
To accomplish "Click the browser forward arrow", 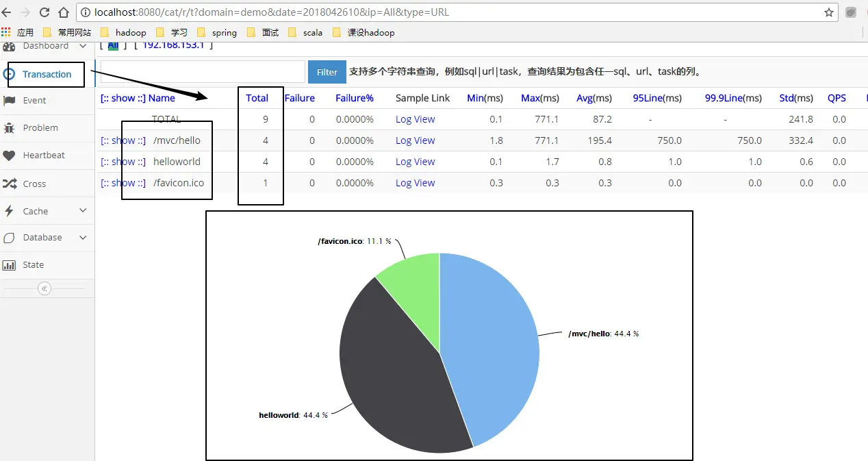I will tap(25, 12).
